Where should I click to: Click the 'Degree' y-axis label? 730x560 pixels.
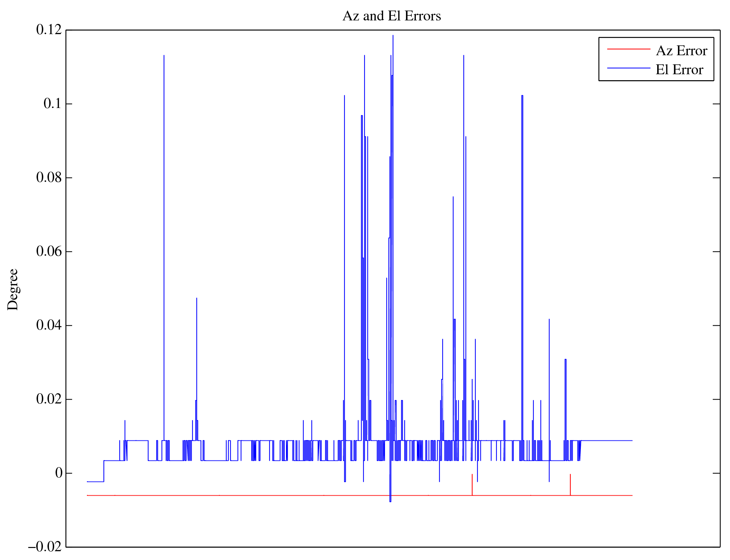click(x=13, y=289)
